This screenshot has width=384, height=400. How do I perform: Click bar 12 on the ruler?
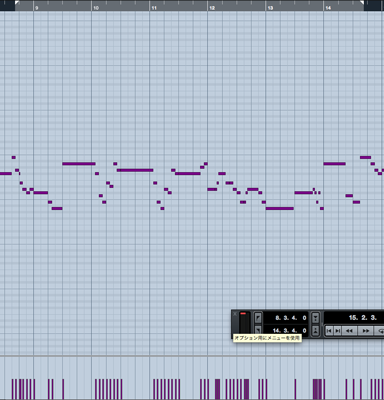click(x=212, y=8)
